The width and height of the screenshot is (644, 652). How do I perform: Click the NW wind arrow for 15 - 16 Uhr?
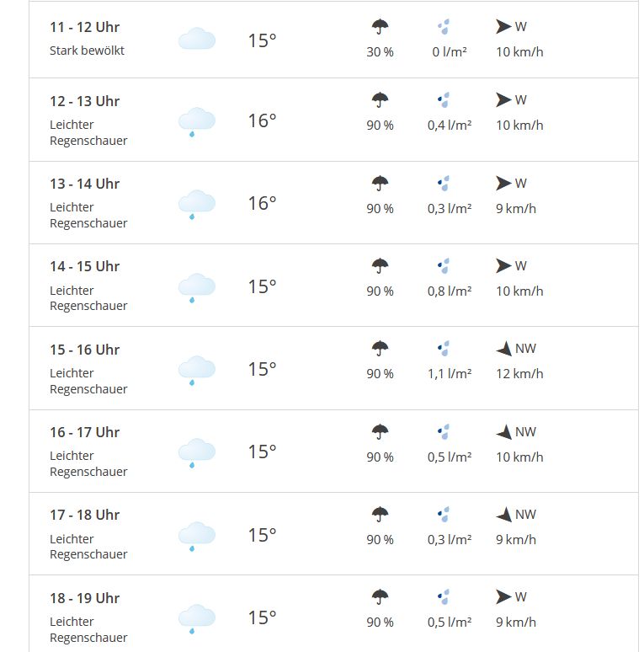click(x=504, y=349)
